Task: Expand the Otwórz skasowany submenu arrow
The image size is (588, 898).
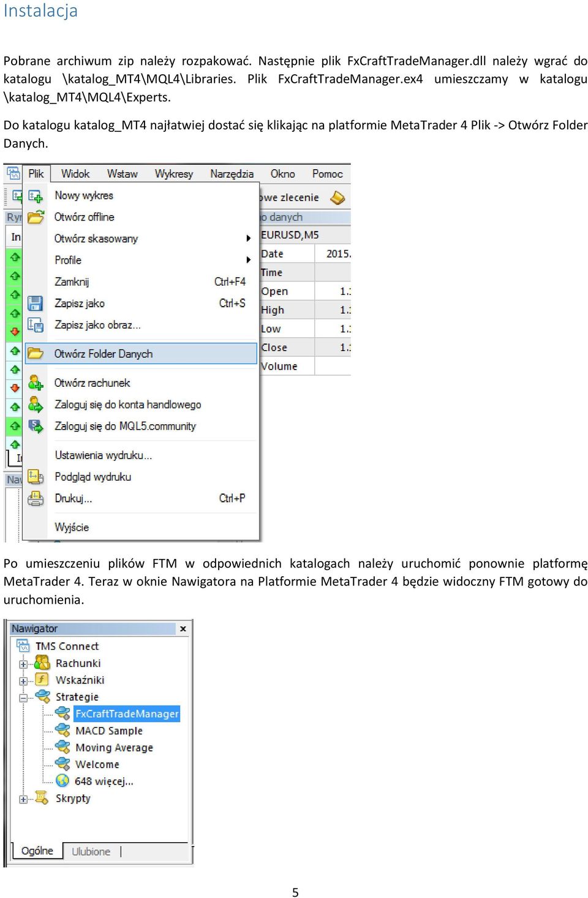Action: pos(249,238)
